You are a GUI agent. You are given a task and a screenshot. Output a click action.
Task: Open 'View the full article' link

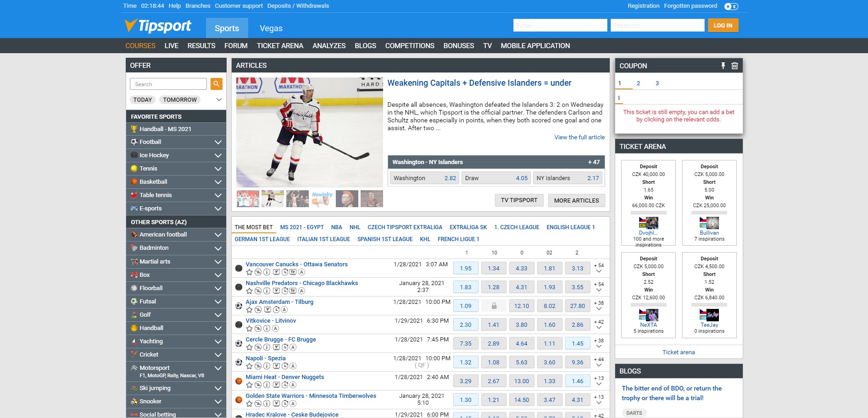579,137
